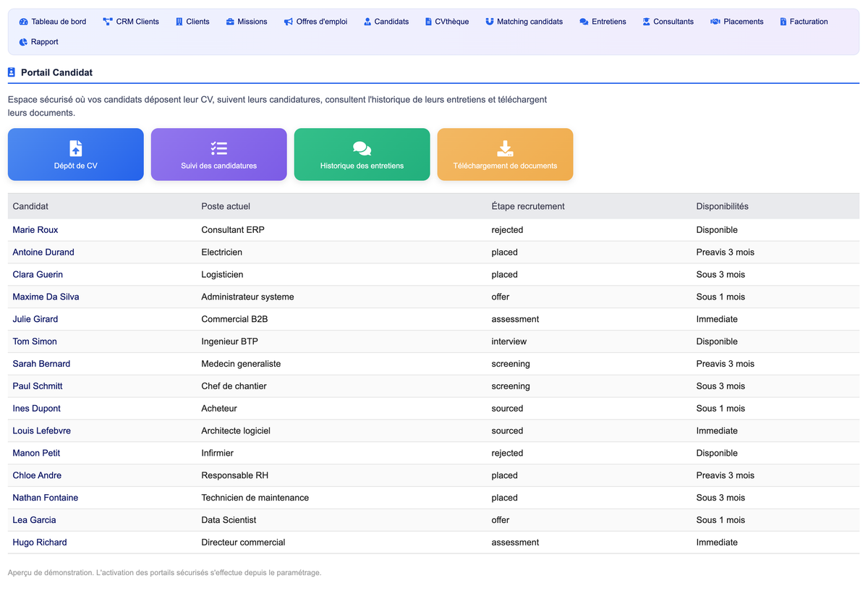Viewport: 868px width, 599px height.
Task: Open candidate Antoine Durand
Action: coord(43,252)
